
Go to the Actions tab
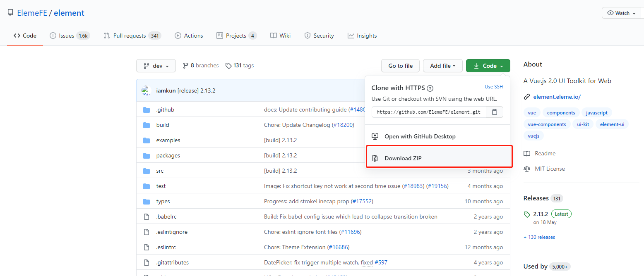pyautogui.click(x=189, y=36)
